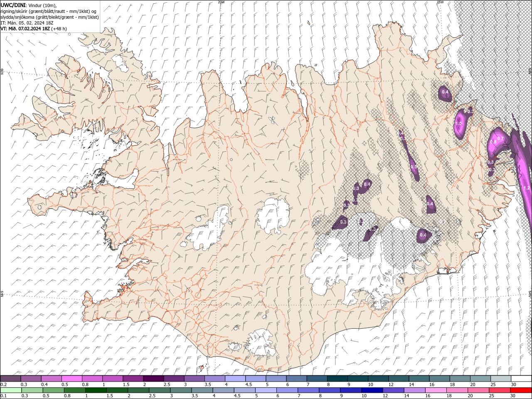
Task: Pick top-row legend swatch between 0.2 and 0.3
Action: tap(10, 379)
